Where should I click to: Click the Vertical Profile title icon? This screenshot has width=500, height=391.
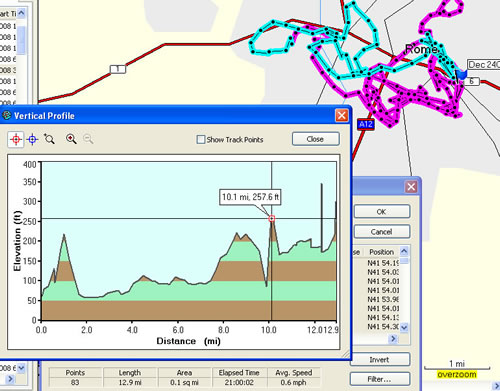tap(7, 116)
